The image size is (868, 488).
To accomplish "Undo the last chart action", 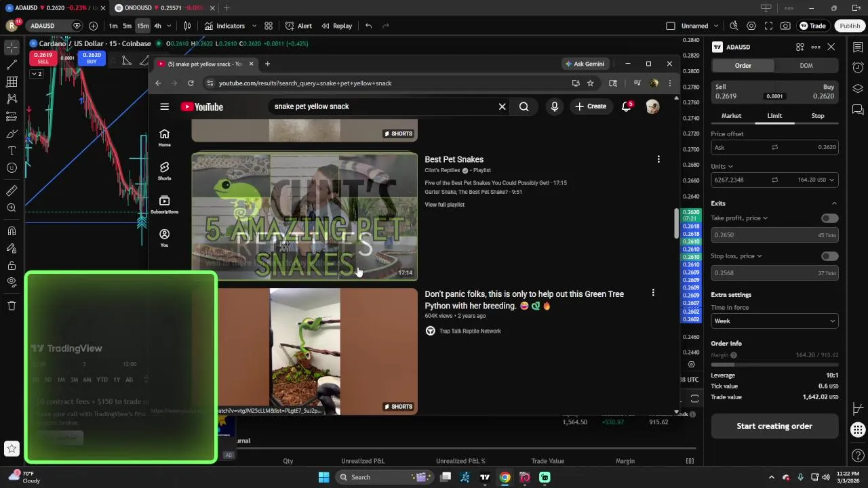I will click(x=368, y=26).
